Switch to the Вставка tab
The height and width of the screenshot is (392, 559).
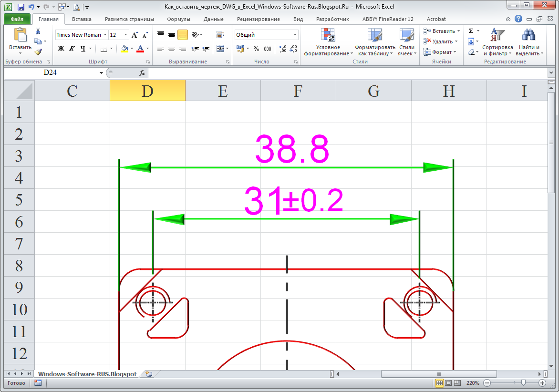pos(82,19)
